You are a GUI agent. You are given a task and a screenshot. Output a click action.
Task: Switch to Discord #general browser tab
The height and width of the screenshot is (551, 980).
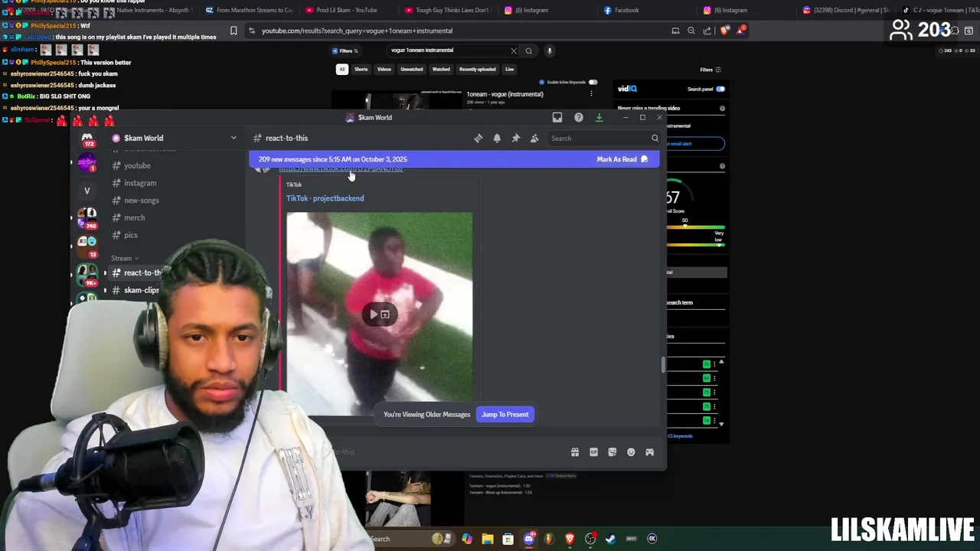[x=844, y=10]
